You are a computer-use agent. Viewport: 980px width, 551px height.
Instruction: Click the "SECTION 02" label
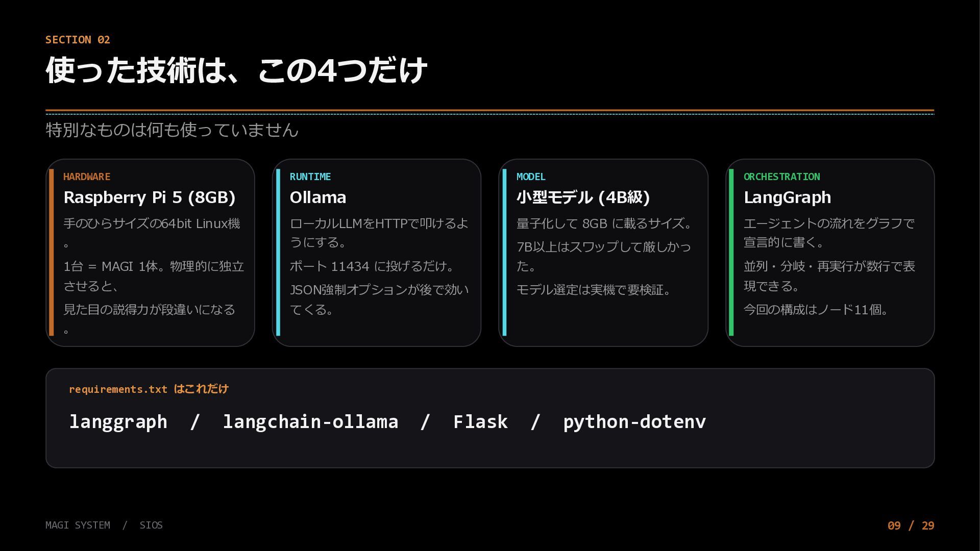[78, 40]
